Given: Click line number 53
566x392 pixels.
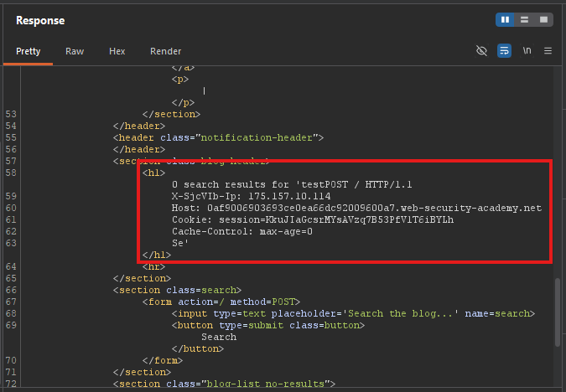Looking at the screenshot, I should click(x=11, y=114).
